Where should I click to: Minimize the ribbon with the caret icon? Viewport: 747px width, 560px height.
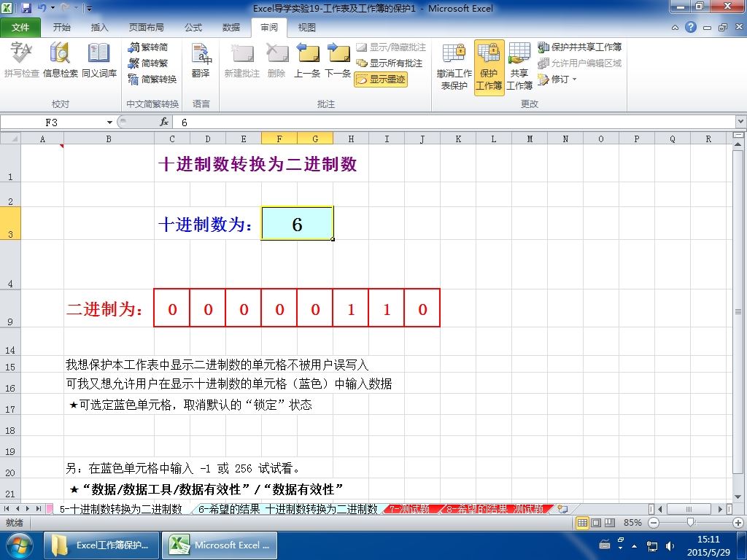click(x=675, y=28)
